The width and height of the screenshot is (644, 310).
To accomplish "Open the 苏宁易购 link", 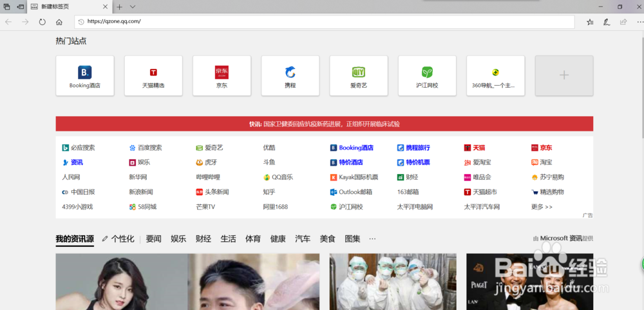I will [547, 177].
